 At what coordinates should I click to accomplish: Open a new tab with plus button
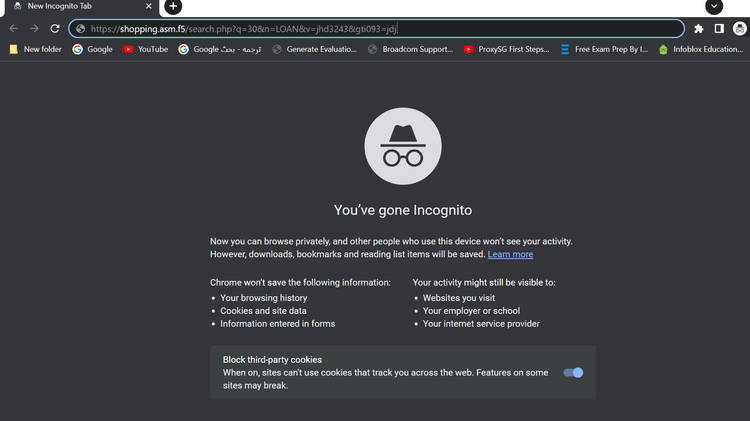(173, 7)
